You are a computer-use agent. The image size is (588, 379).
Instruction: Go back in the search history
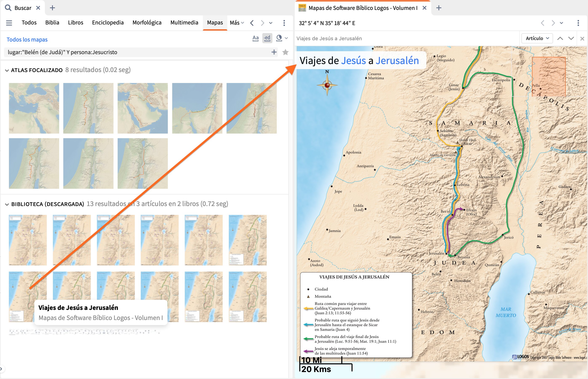(252, 23)
